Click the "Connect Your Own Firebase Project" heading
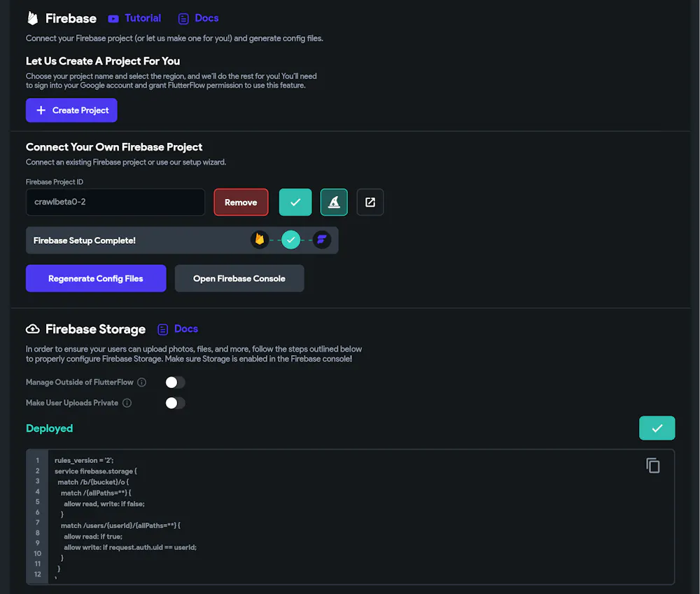The image size is (700, 594). pyautogui.click(x=114, y=147)
